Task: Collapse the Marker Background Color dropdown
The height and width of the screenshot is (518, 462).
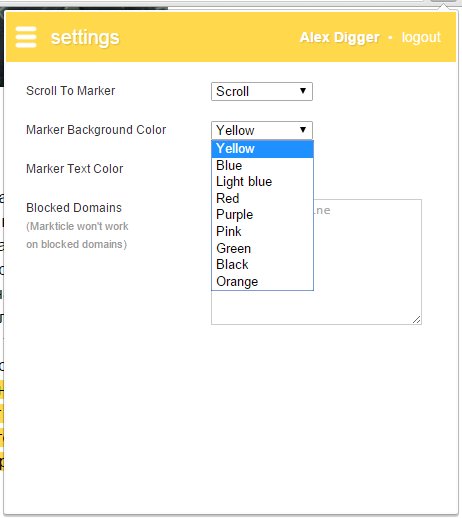Action: click(x=262, y=130)
